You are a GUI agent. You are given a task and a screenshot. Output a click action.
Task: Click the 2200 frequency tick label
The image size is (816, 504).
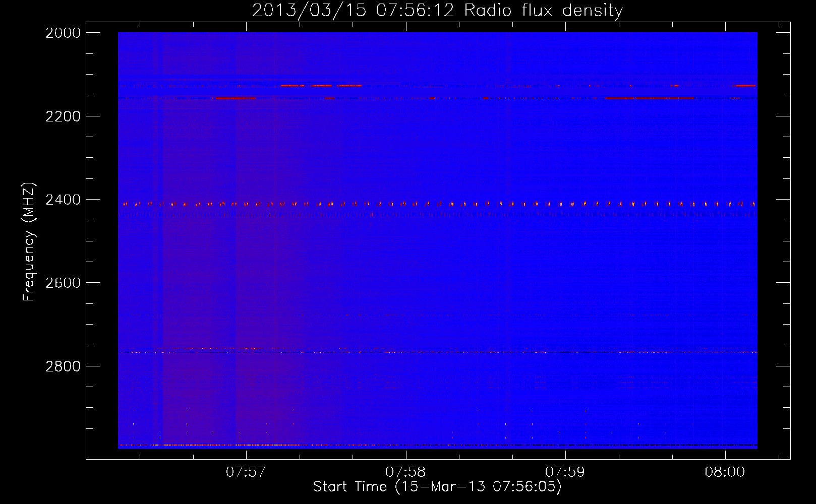(x=63, y=116)
